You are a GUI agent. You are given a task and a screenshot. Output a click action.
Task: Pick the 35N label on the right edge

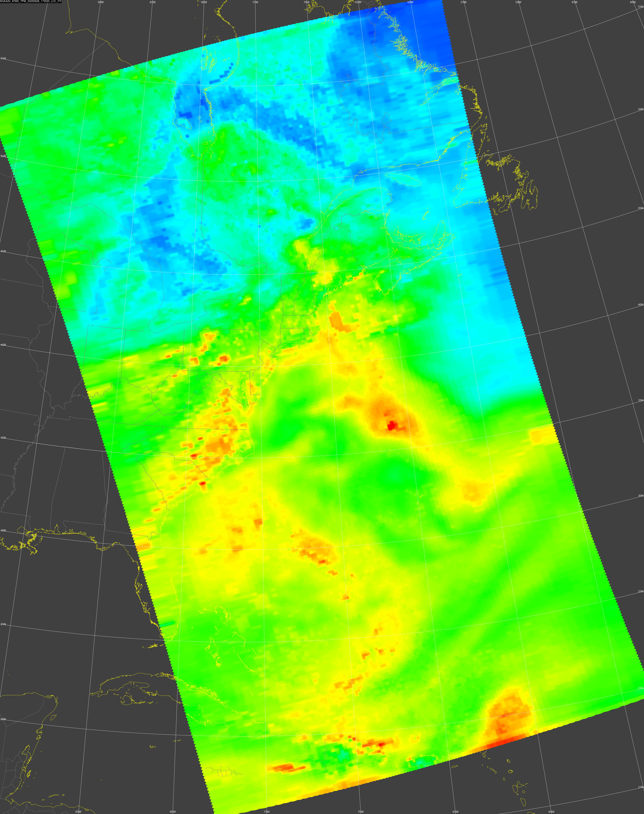tap(641, 400)
